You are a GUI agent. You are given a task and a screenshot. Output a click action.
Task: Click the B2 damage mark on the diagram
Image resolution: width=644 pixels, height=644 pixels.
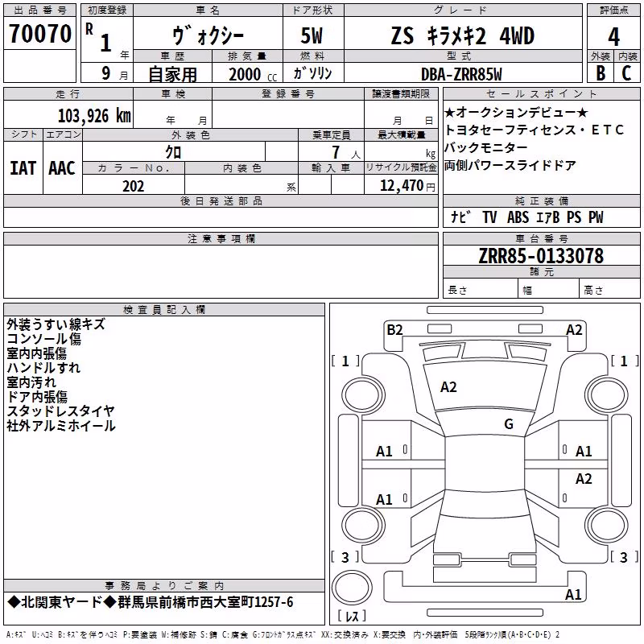coord(394,330)
